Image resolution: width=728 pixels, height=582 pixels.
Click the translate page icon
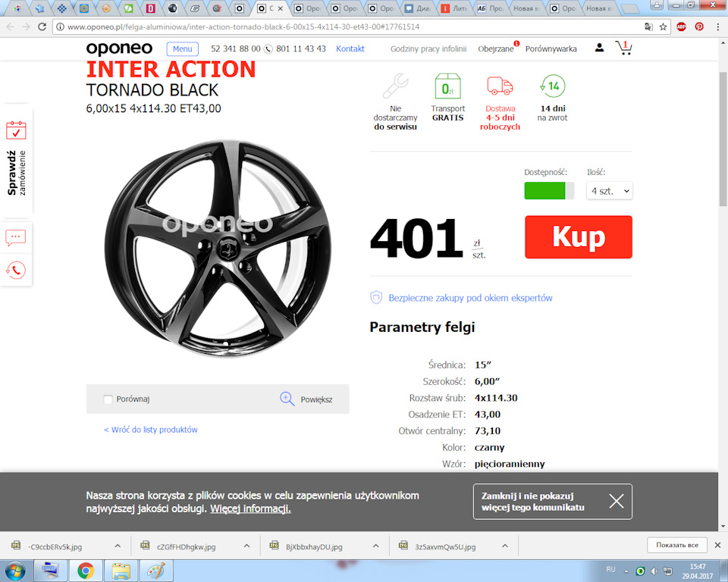pyautogui.click(x=648, y=27)
